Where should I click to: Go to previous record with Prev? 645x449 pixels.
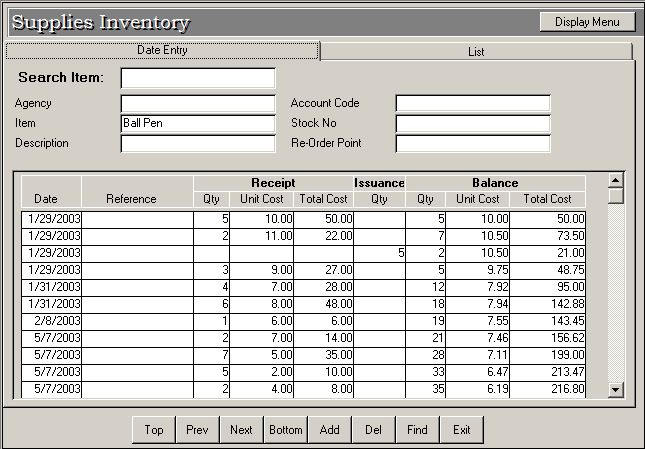(x=197, y=430)
